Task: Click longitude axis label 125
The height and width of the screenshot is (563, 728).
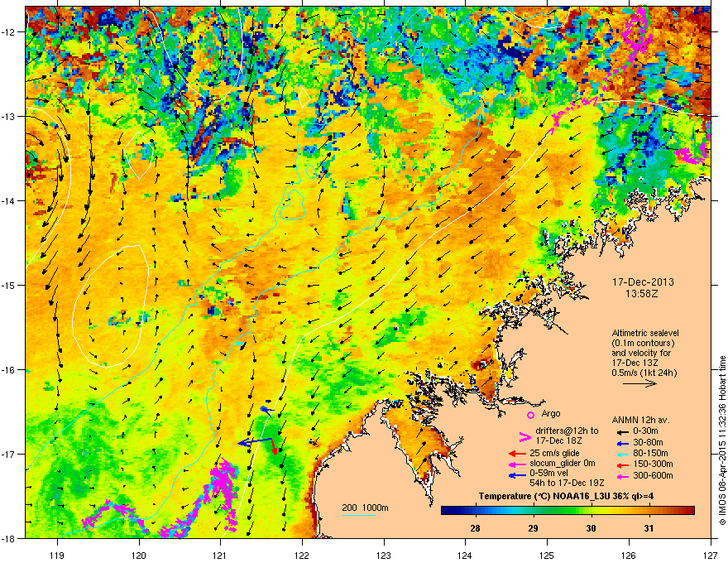Action: pos(547,555)
